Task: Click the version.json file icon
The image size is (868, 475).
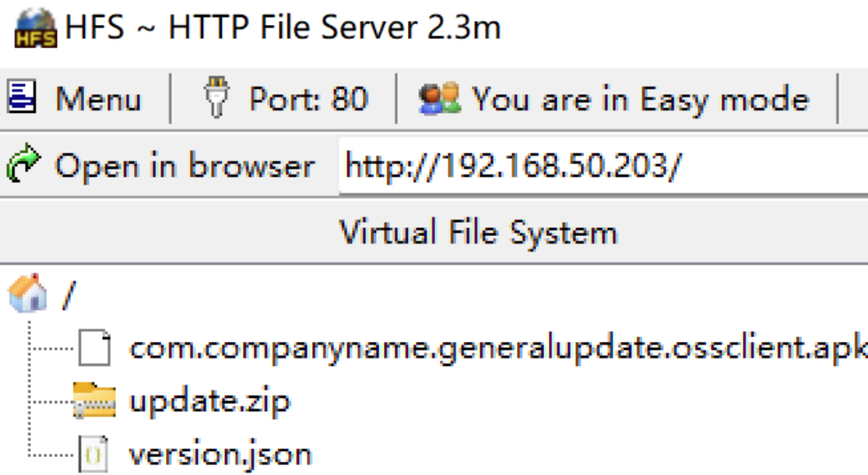Action: [x=93, y=454]
